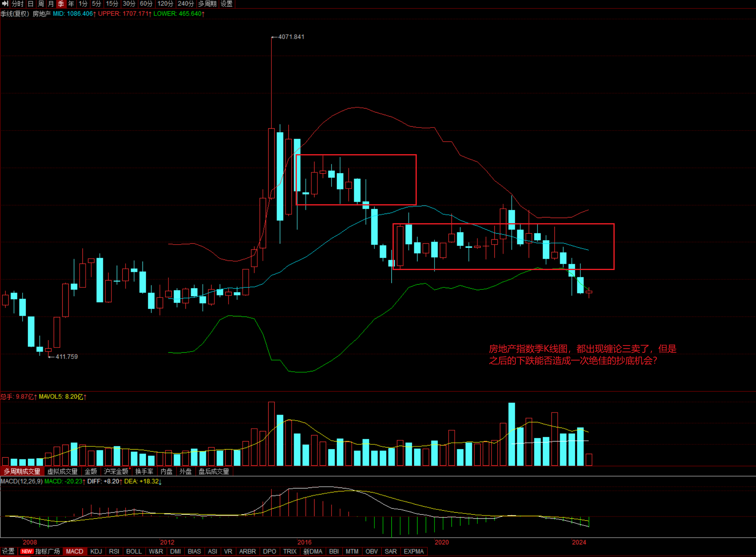Viewport: 756px width, 557px height.
Task: Switch to 分时 intraday chart view
Action: click(x=17, y=4)
